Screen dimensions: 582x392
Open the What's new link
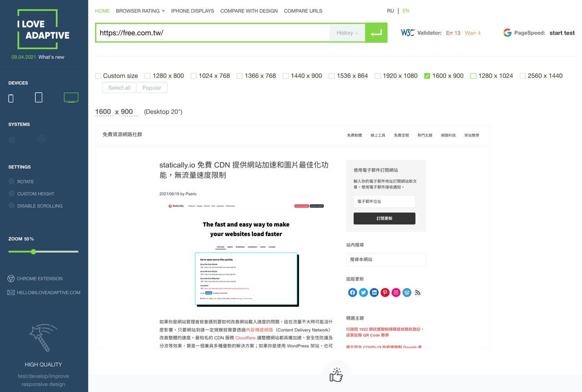(x=51, y=57)
